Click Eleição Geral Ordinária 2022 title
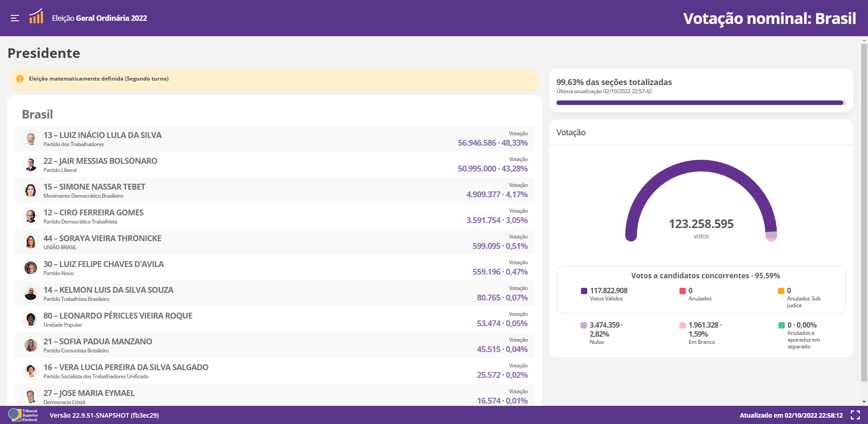The image size is (868, 424). pos(99,18)
